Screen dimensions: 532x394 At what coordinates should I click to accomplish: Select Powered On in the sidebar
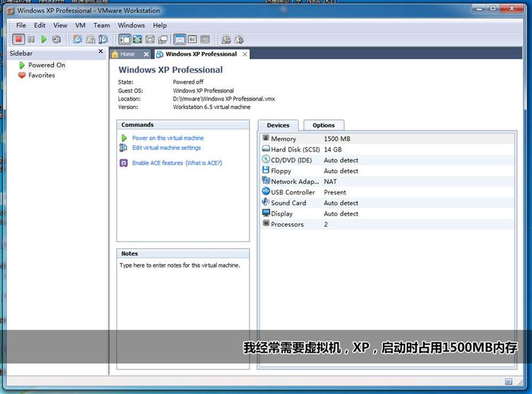coord(47,65)
